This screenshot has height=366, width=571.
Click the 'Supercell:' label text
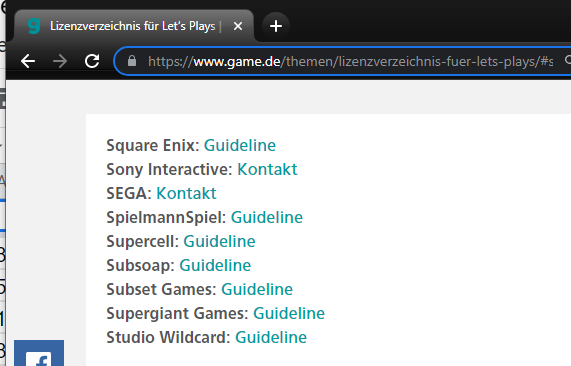(x=143, y=242)
